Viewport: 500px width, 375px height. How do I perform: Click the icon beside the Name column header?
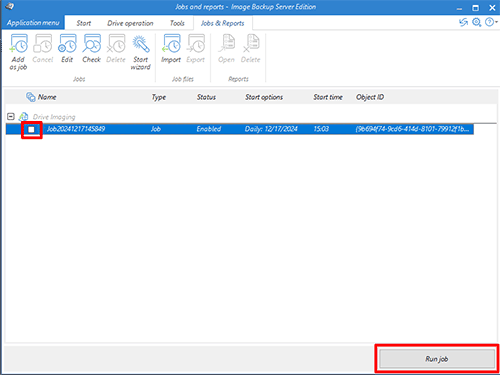pyautogui.click(x=31, y=97)
